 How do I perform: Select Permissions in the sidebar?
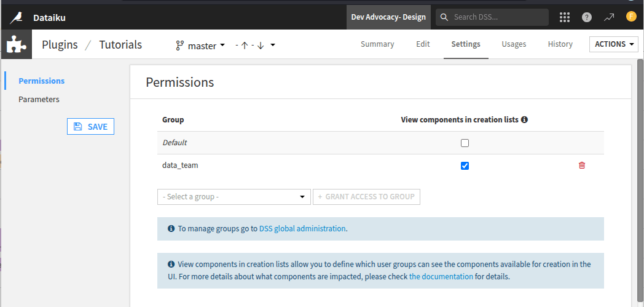click(x=42, y=81)
